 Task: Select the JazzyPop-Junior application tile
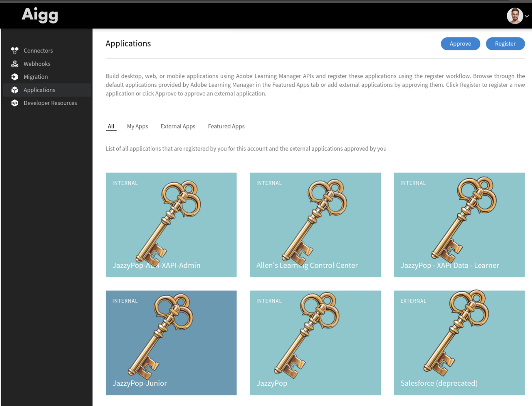(171, 343)
